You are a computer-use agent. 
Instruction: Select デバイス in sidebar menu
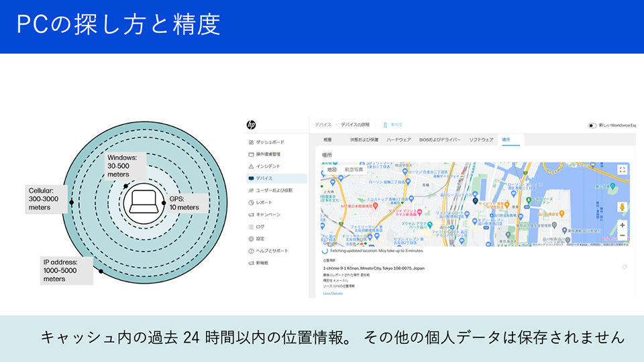coord(276,178)
